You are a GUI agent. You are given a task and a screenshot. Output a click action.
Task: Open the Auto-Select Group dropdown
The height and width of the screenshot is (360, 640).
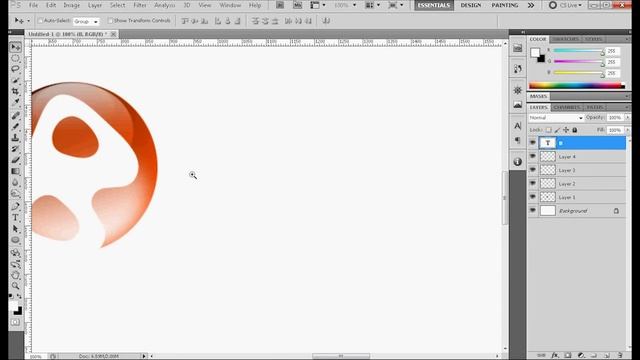pyautogui.click(x=86, y=21)
